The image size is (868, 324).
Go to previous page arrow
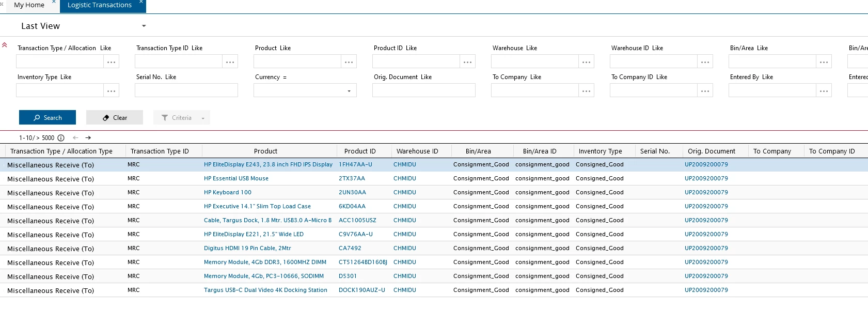pyautogui.click(x=76, y=137)
